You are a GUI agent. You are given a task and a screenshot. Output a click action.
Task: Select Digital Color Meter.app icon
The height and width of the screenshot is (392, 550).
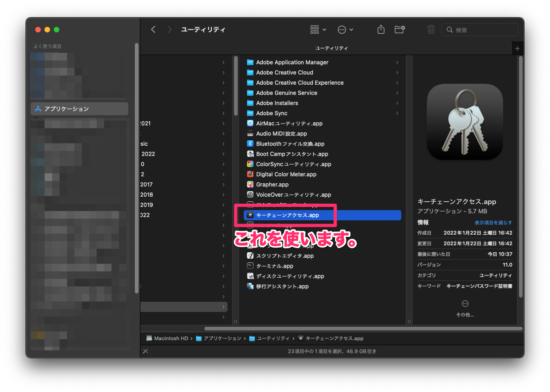click(250, 174)
